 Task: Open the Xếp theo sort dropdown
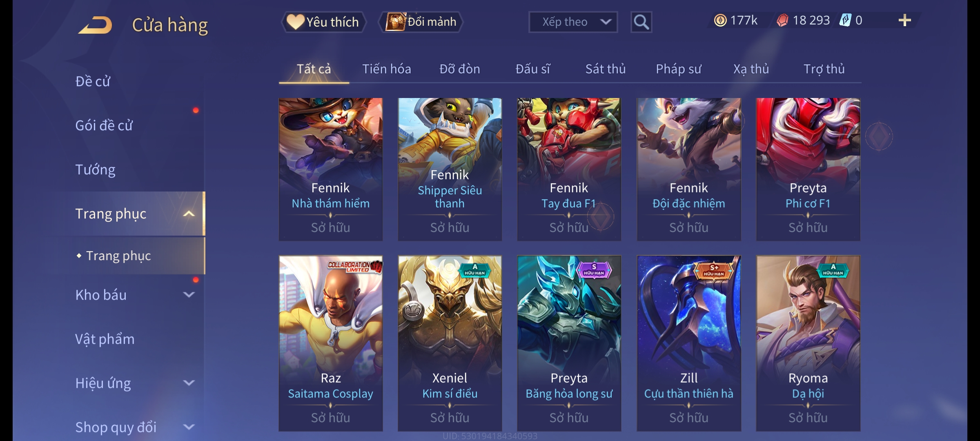point(573,22)
